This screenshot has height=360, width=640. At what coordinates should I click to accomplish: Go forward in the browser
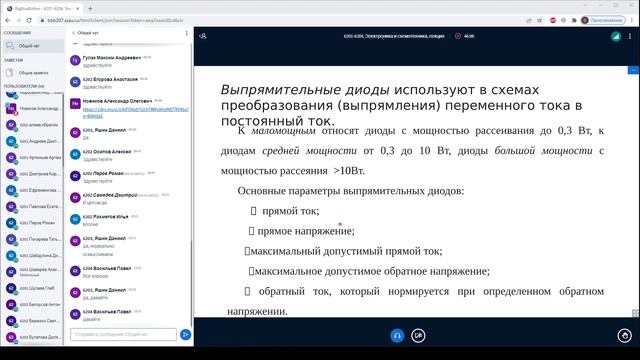pyautogui.click(x=18, y=20)
